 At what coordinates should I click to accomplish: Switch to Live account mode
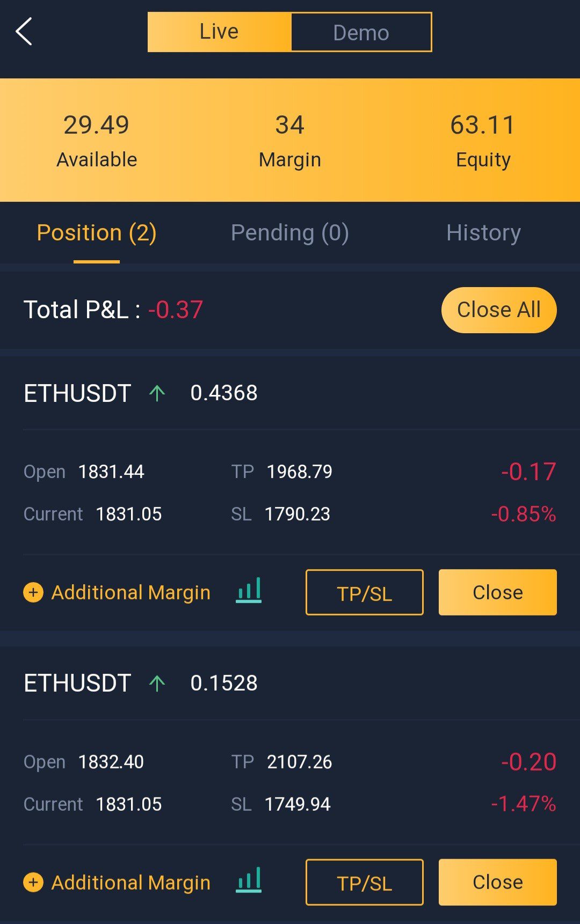tap(219, 32)
